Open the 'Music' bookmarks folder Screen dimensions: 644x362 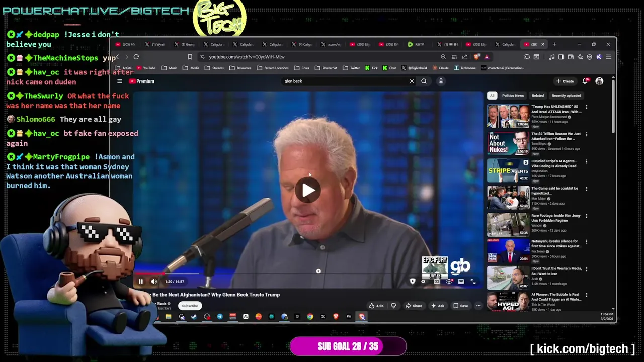click(170, 68)
